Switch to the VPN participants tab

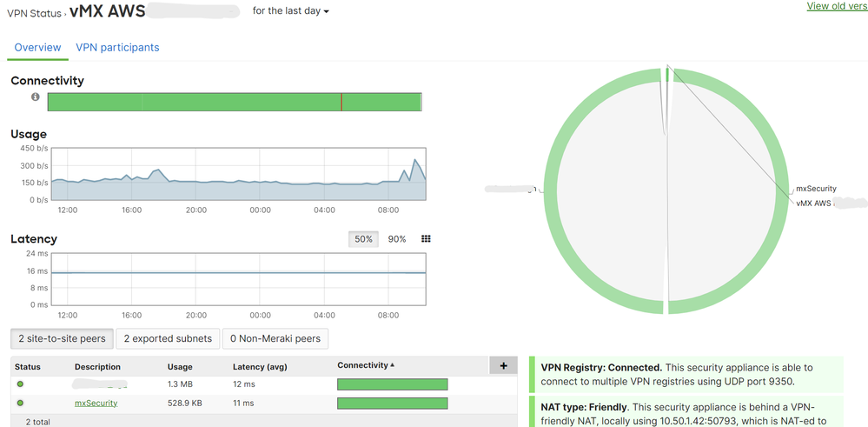(x=117, y=47)
